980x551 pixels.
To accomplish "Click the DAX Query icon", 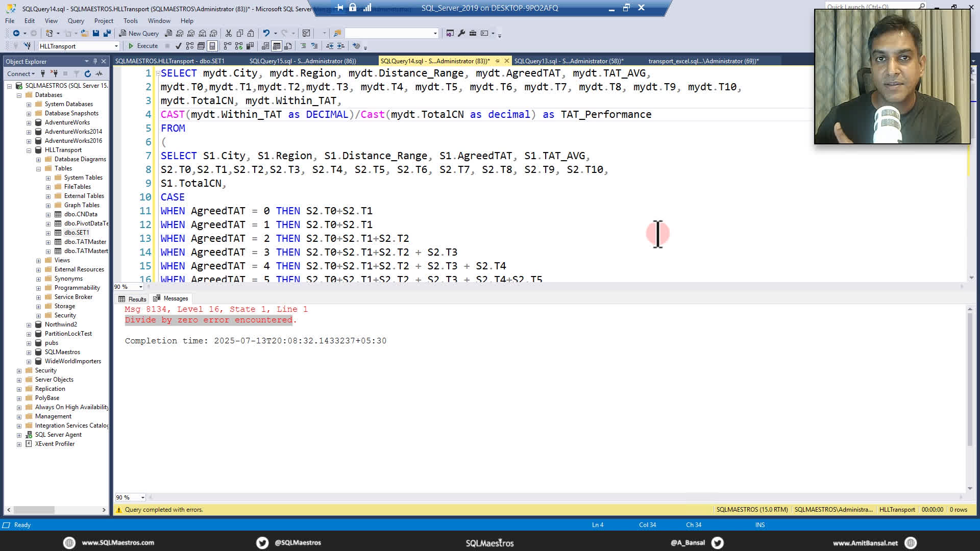I will [x=213, y=33].
